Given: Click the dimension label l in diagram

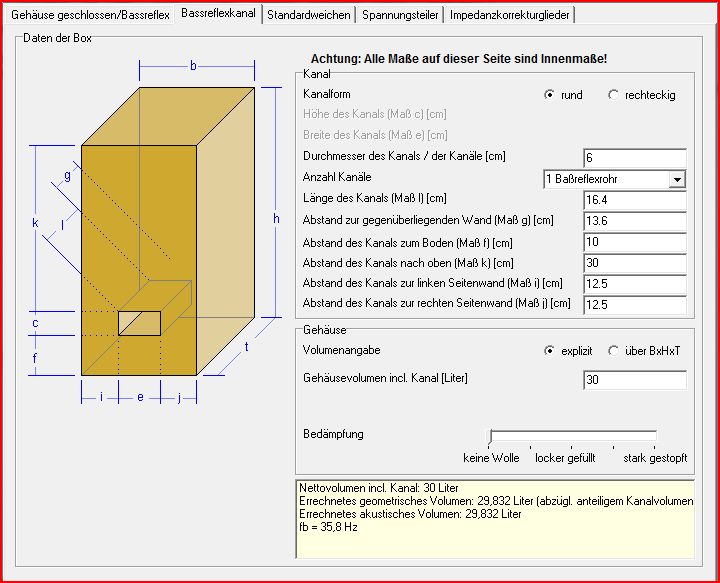Looking at the screenshot, I should (62, 225).
